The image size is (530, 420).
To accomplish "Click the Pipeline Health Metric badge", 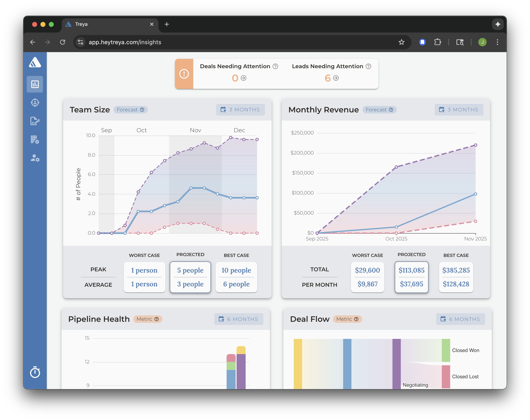I will (x=147, y=319).
